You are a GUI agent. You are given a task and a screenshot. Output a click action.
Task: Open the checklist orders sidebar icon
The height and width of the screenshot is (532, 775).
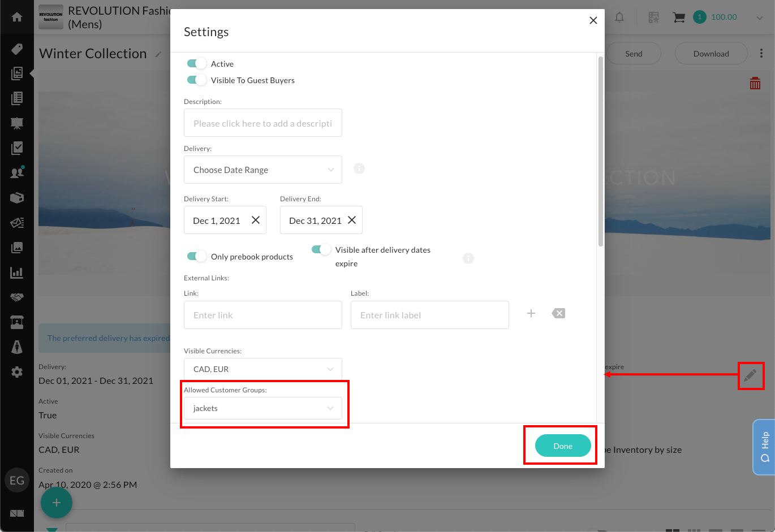17,148
